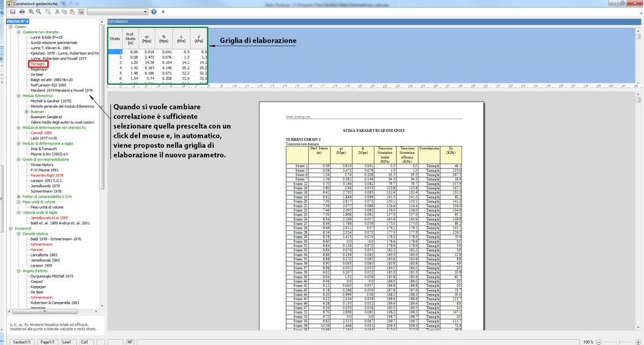The width and height of the screenshot is (644, 345).
Task: Select Imai & Tomauchi correlation
Action: point(44,149)
